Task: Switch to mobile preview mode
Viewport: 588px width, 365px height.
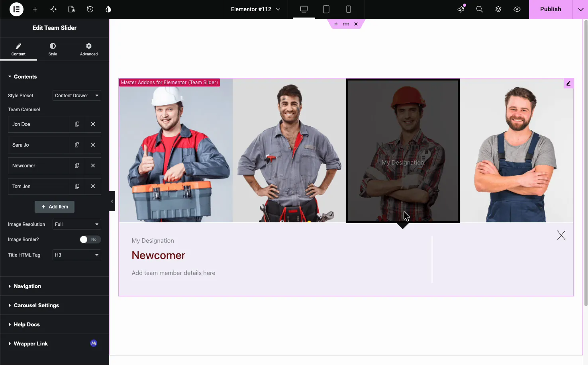Action: click(349, 9)
